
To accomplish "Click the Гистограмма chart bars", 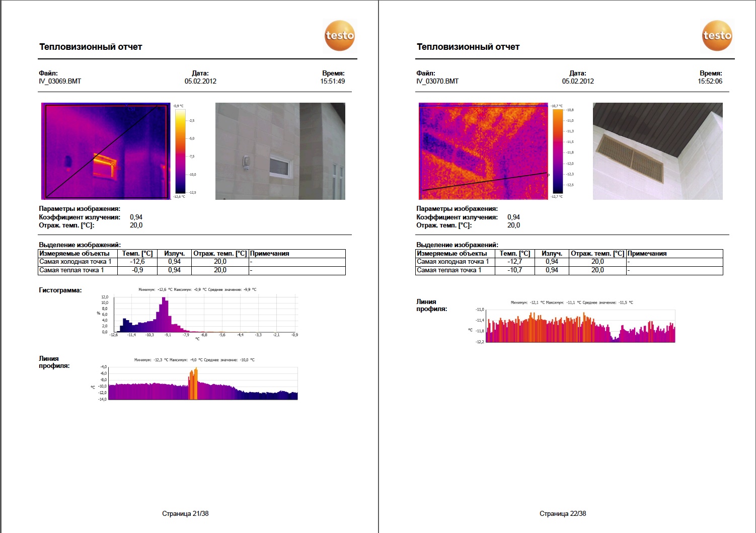I will tap(205, 315).
